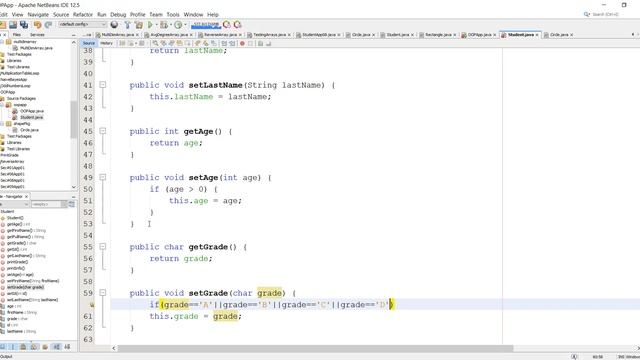Open the Back history dropdown in editor toolbar
Viewport: 640px width, 360px height.
coord(136,43)
